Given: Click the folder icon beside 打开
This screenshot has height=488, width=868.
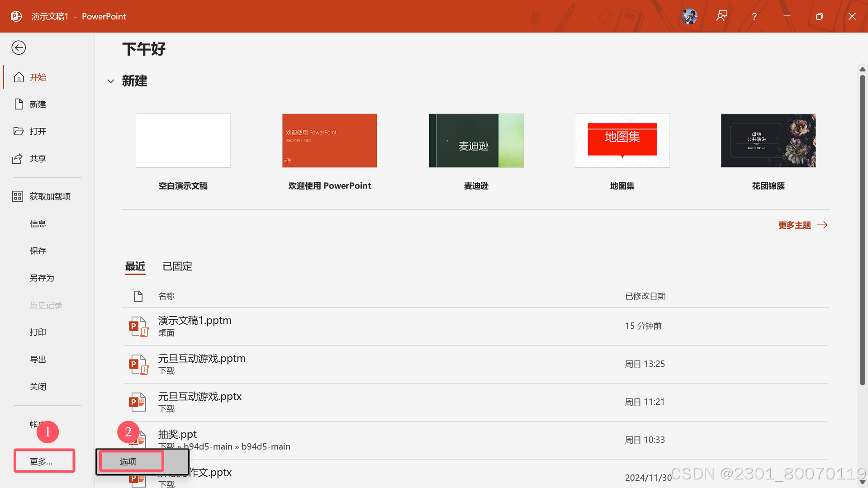Looking at the screenshot, I should point(19,131).
